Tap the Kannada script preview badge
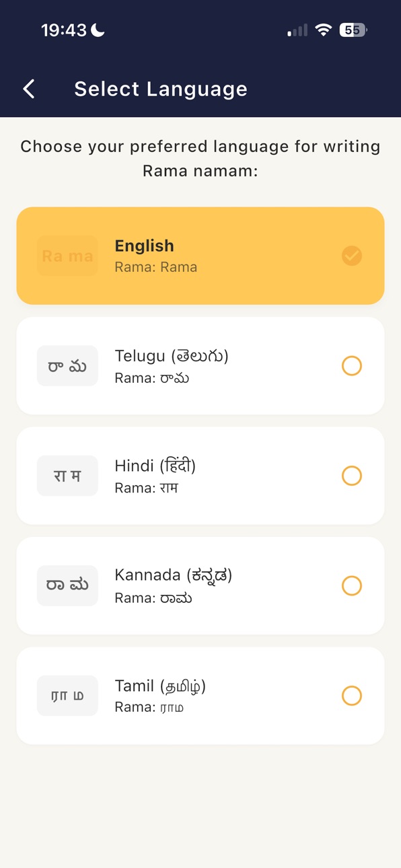The image size is (401, 868). (x=67, y=585)
